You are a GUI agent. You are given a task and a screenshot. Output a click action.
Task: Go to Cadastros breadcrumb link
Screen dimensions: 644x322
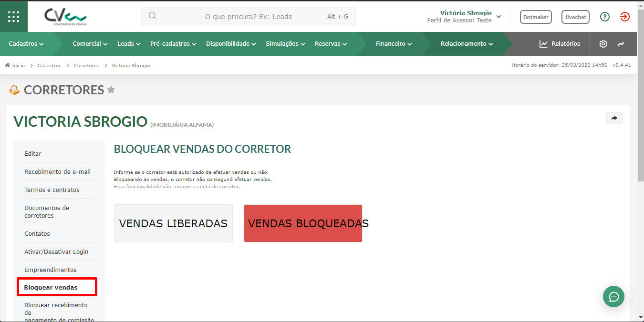pyautogui.click(x=50, y=65)
